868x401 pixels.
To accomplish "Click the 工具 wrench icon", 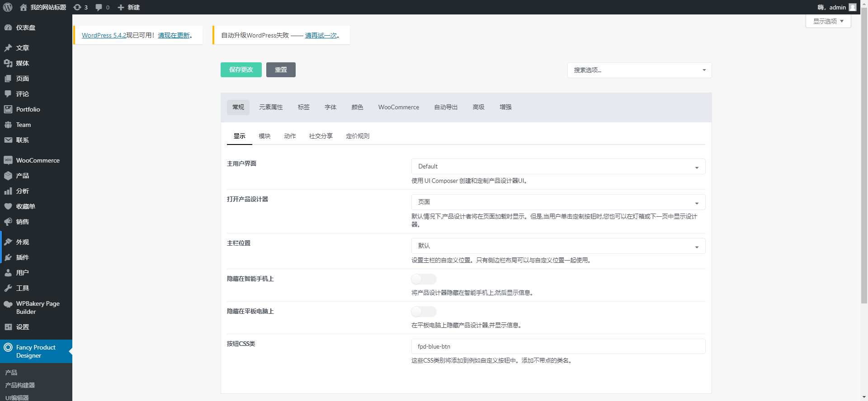I will point(8,288).
